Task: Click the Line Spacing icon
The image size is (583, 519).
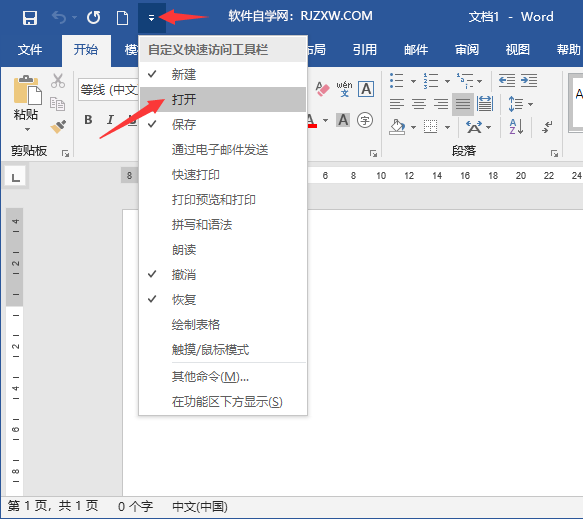Action: pos(516,104)
